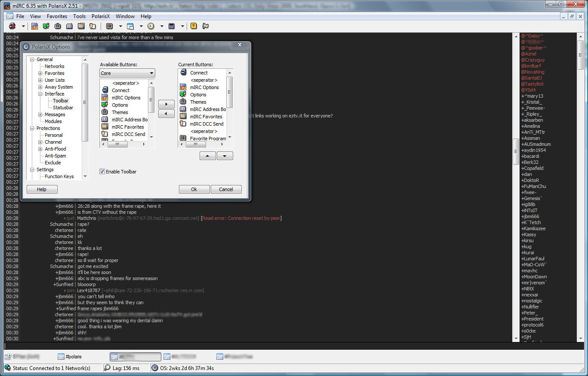Open mIRC Favorites from the main toolbar
This screenshot has height=376, width=588.
(81, 26)
